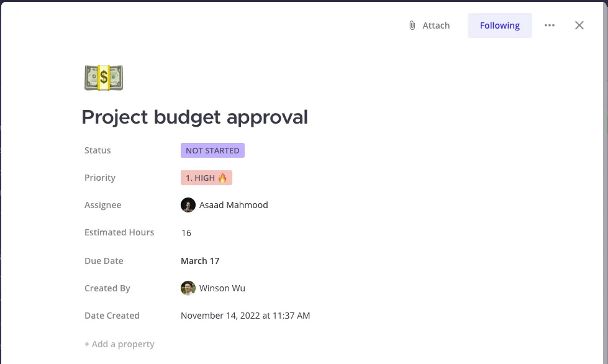Click the paperclip Attach icon
Viewport: 608px width, 364px height.
coord(412,25)
